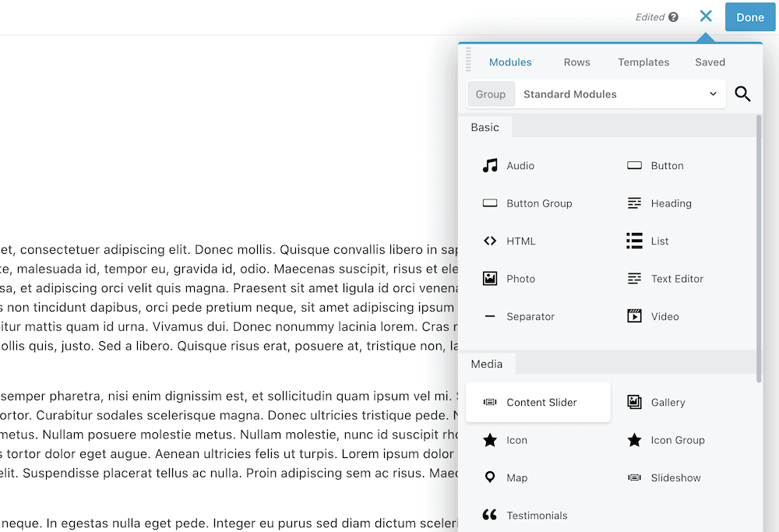Click the Heading label

(671, 203)
